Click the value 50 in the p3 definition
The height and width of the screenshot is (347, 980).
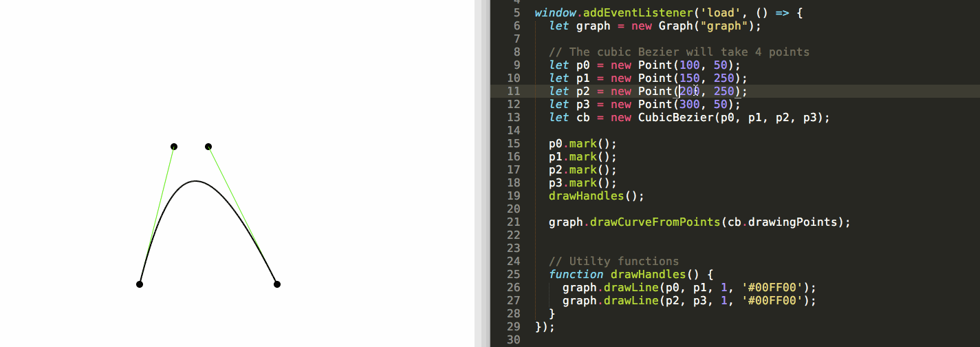tap(720, 104)
